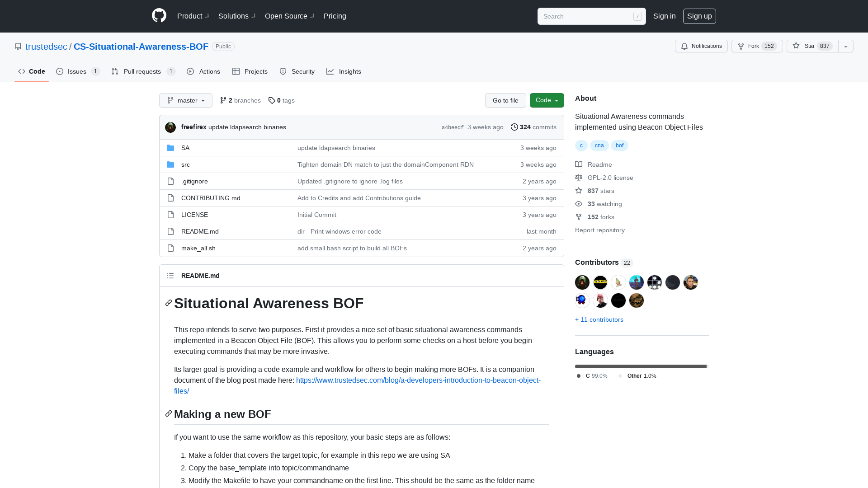Click Report repository link
Viewport: 868px width, 488px height.
(600, 230)
